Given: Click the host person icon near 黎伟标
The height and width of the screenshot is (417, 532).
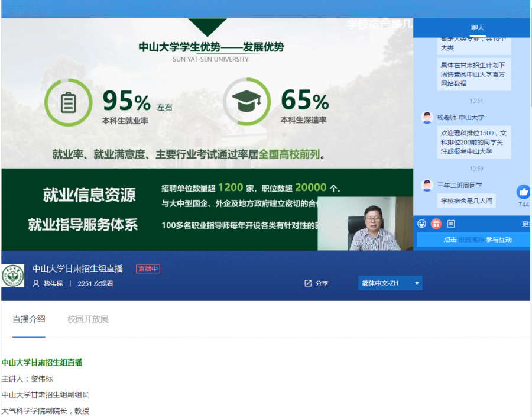Looking at the screenshot, I should pos(36,283).
